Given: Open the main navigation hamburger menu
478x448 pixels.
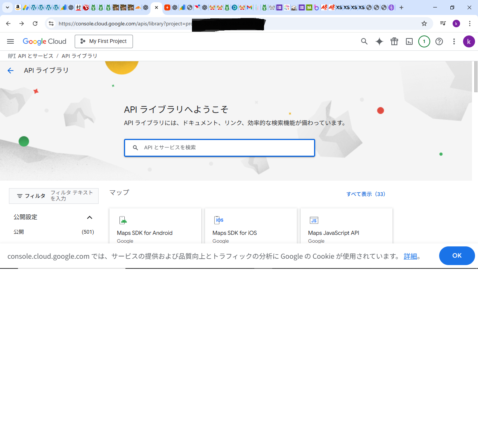Looking at the screenshot, I should (10, 41).
